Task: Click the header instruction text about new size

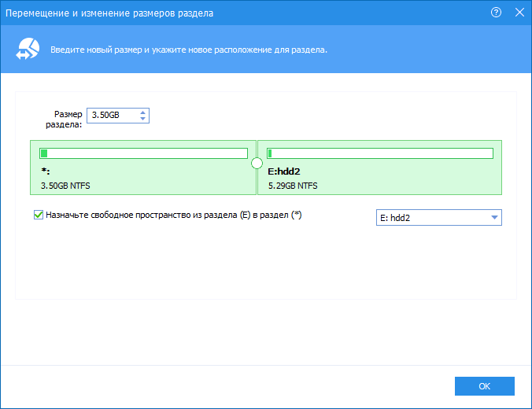Action: [189, 50]
